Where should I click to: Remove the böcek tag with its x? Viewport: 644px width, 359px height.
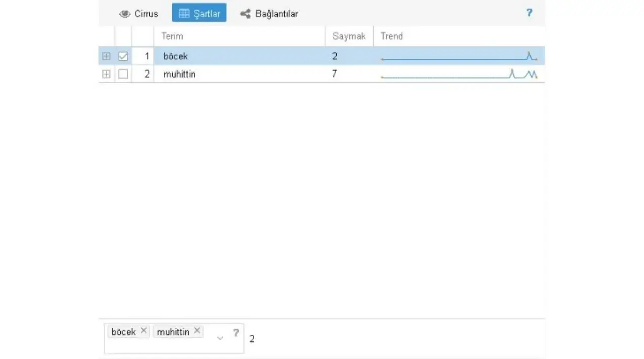tap(144, 331)
